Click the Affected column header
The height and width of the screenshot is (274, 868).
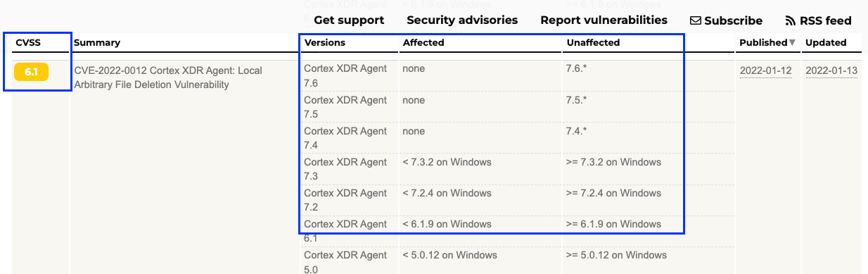pos(423,43)
